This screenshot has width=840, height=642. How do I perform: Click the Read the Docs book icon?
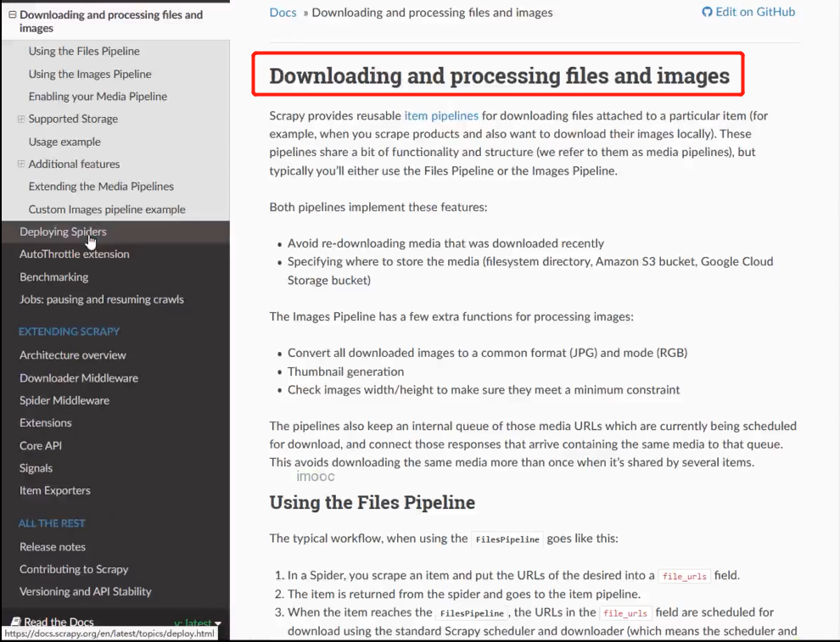pos(16,622)
